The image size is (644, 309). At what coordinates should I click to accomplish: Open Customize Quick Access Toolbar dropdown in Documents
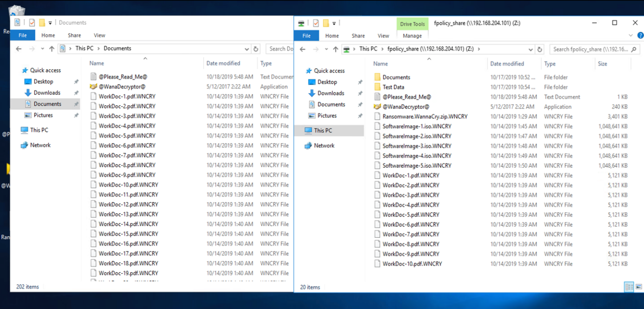point(50,22)
